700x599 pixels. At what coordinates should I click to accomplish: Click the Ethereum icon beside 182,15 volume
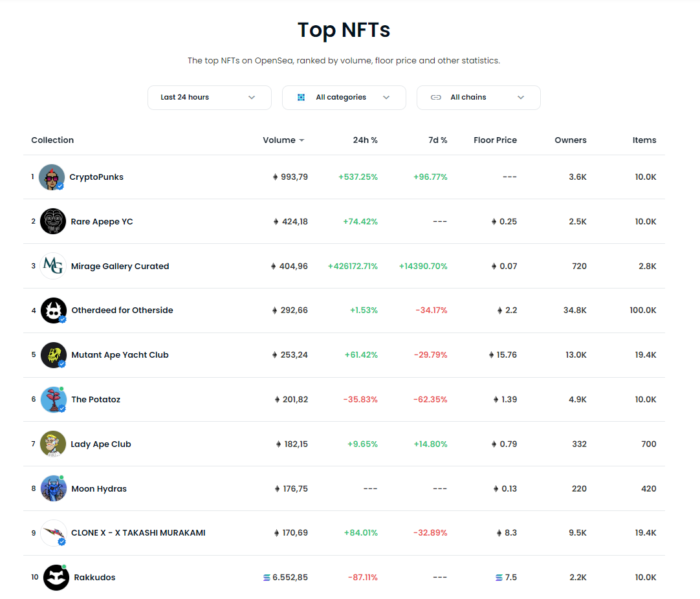[x=279, y=444]
